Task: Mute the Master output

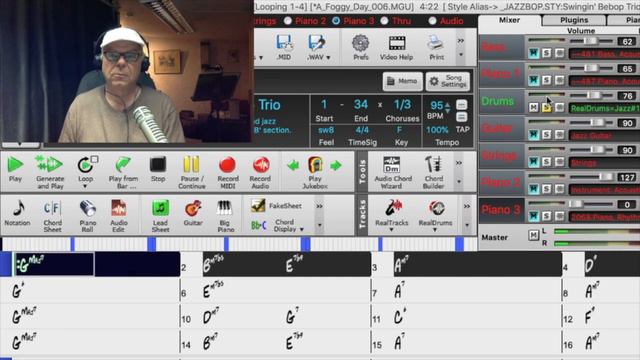Action: (x=533, y=235)
